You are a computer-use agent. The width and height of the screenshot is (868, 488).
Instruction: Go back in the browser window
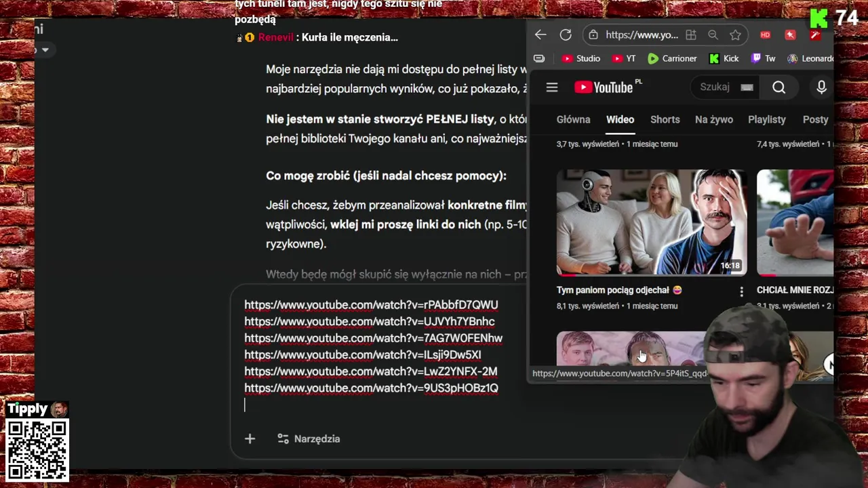(540, 35)
